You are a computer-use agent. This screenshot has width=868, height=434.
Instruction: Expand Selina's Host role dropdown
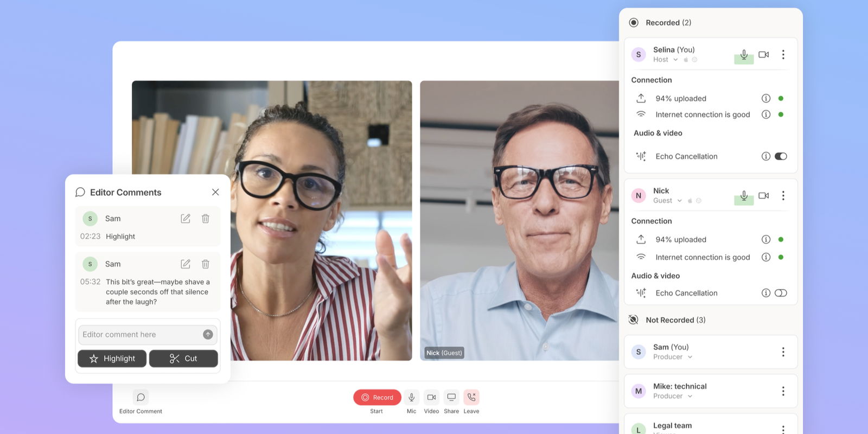point(675,60)
